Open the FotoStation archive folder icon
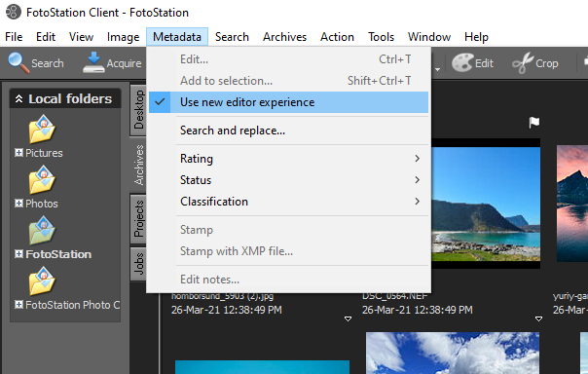 (42, 231)
